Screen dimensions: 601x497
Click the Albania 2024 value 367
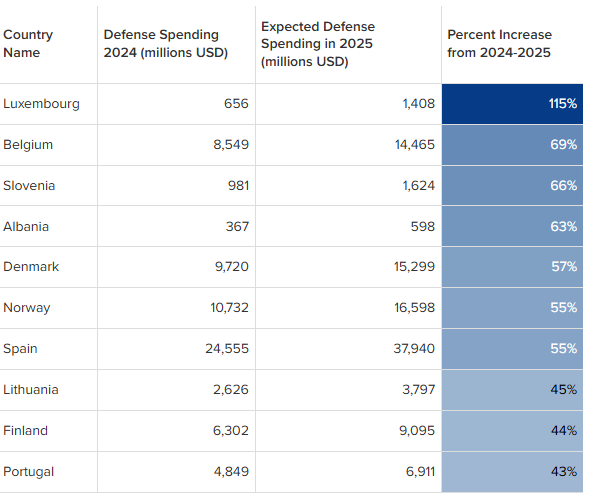click(x=237, y=226)
